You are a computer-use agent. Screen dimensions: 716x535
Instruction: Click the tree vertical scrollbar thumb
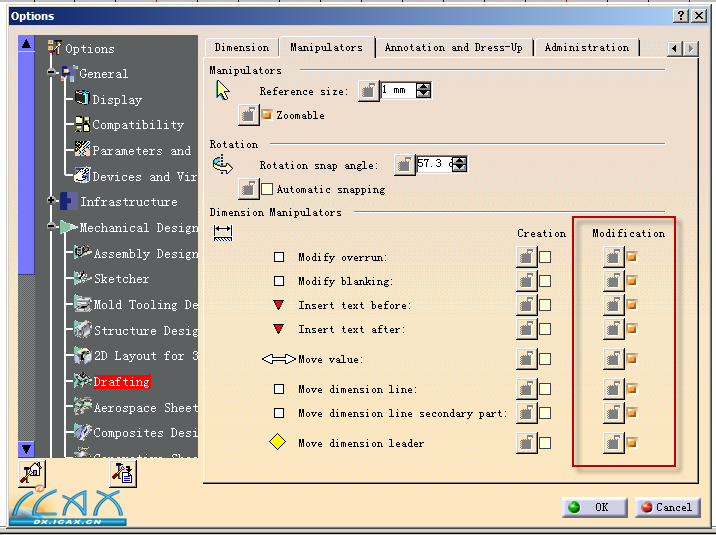(x=26, y=163)
